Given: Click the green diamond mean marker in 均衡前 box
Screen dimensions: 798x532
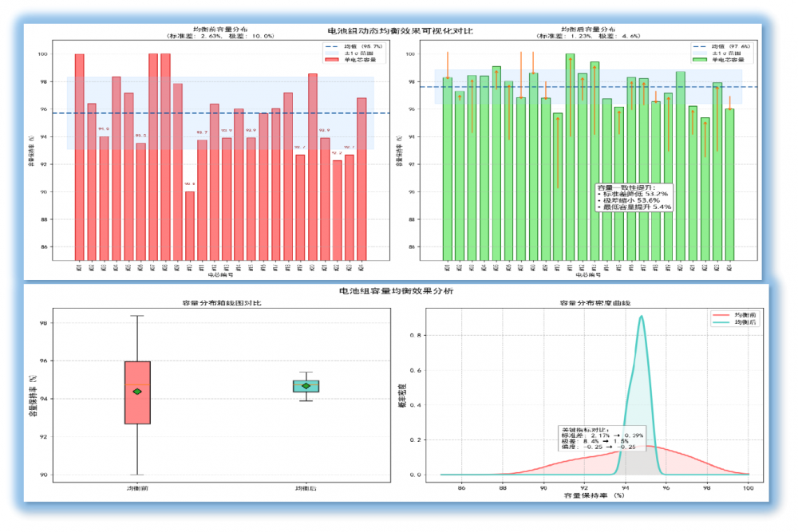Looking at the screenshot, I should coord(137,392).
